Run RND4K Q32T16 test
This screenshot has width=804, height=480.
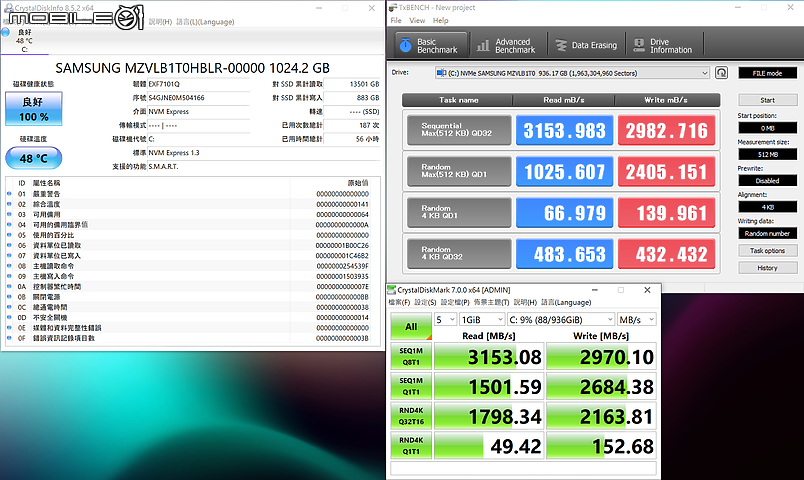[x=411, y=416]
